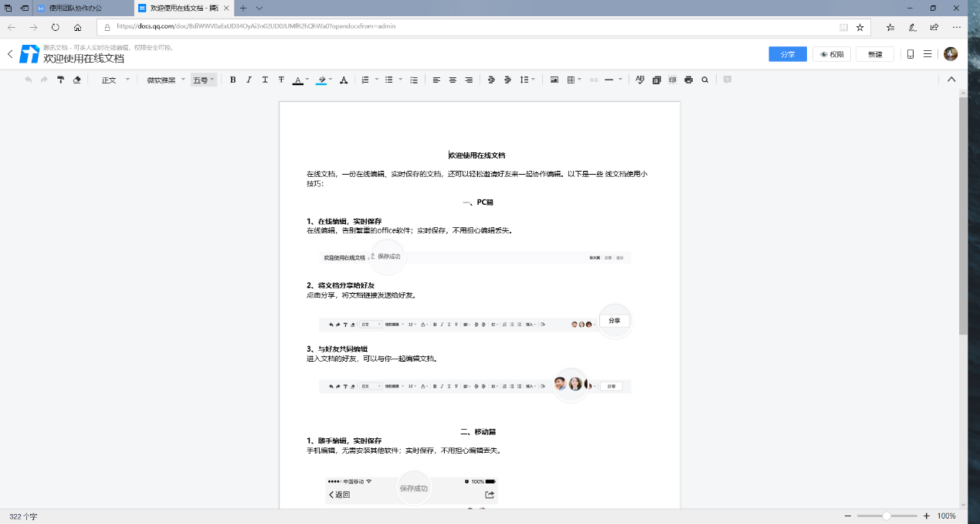This screenshot has width=980, height=524.
Task: Open find using the magnifier icon
Action: pos(704,80)
